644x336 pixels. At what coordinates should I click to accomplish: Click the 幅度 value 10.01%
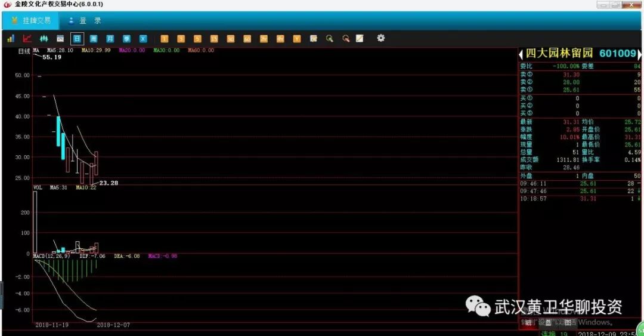(x=569, y=137)
